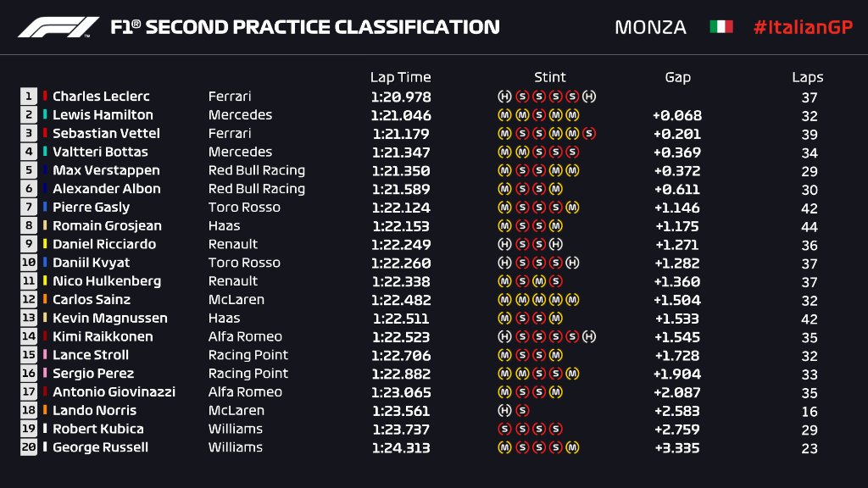
Task: Click the soft tyre icon in Lewis Hamilton's stint
Action: coord(538,115)
